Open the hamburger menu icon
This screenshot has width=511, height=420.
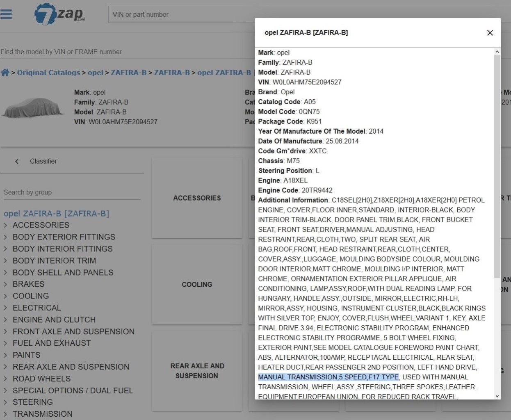6,14
